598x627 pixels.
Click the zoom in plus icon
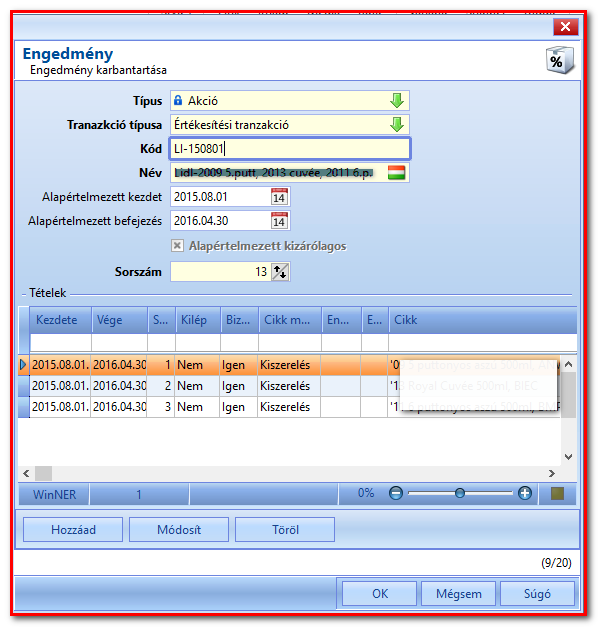(525, 493)
